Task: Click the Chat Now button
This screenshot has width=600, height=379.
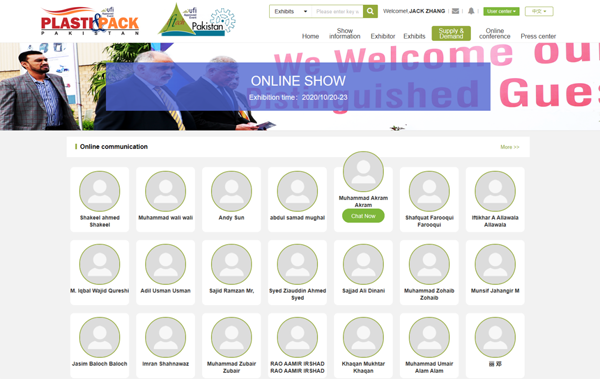Action: click(x=363, y=216)
